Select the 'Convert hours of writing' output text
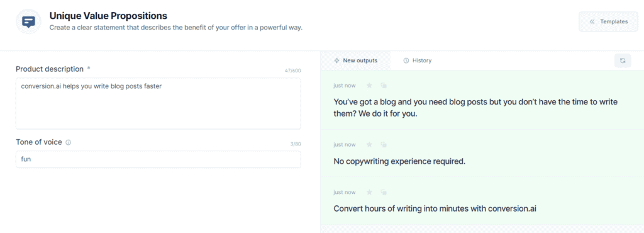This screenshot has width=644, height=233. [435, 208]
